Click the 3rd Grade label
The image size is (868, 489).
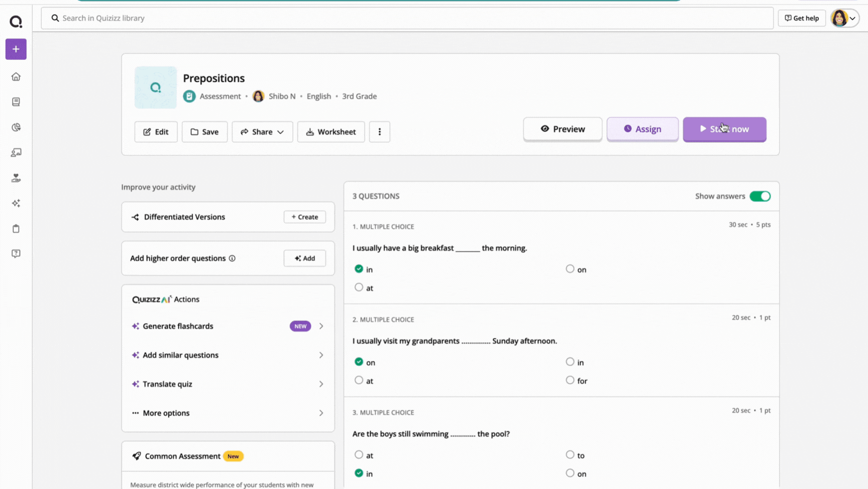[x=359, y=96]
